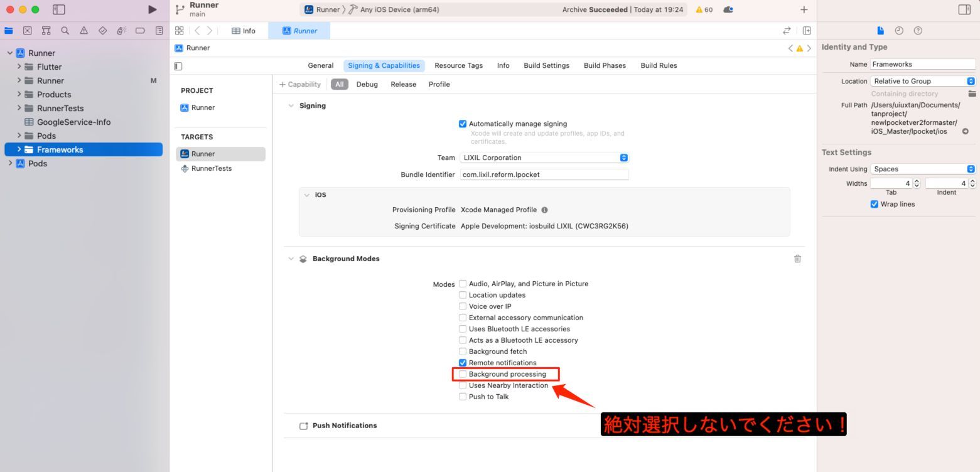Open the Issue navigator warning icon

point(83,30)
